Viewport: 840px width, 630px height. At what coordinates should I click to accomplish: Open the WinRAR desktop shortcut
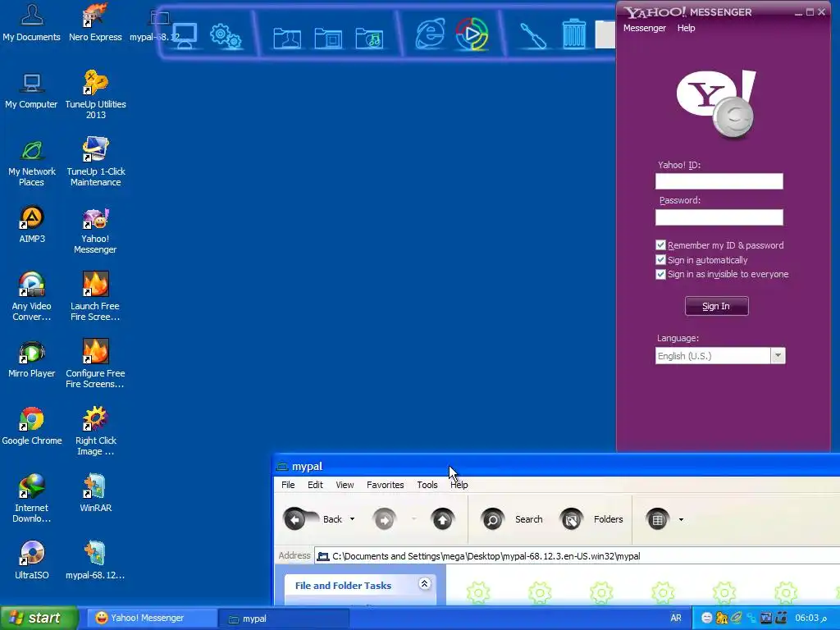(x=95, y=494)
